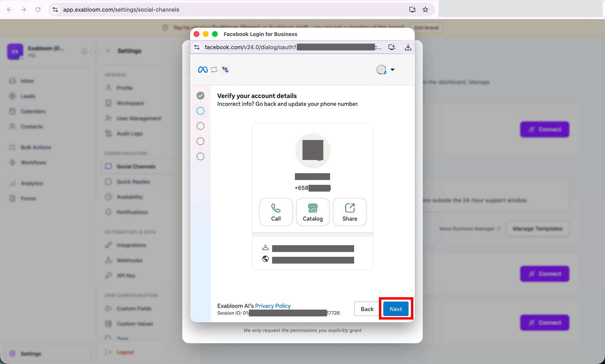This screenshot has width=605, height=364.
Task: Reload the Exabloom browser page
Action: [x=38, y=10]
